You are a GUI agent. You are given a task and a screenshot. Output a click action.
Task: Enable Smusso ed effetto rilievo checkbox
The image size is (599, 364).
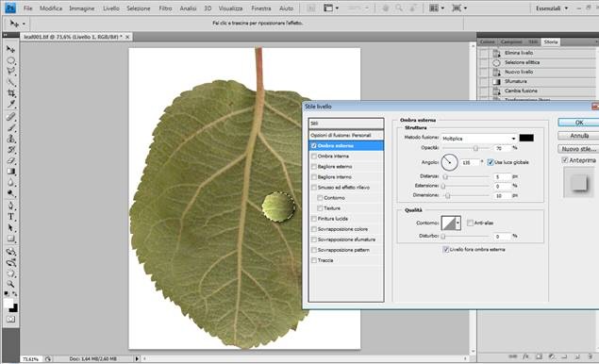coord(313,187)
